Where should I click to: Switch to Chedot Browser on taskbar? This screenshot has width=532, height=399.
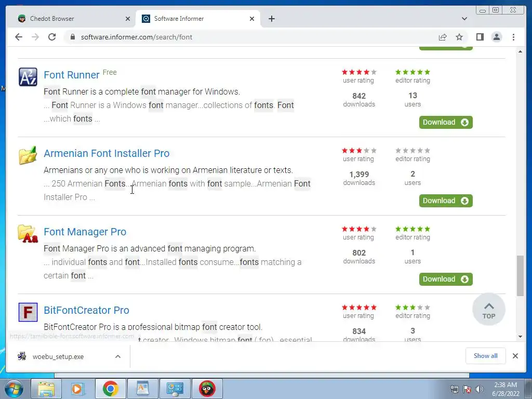(x=207, y=389)
